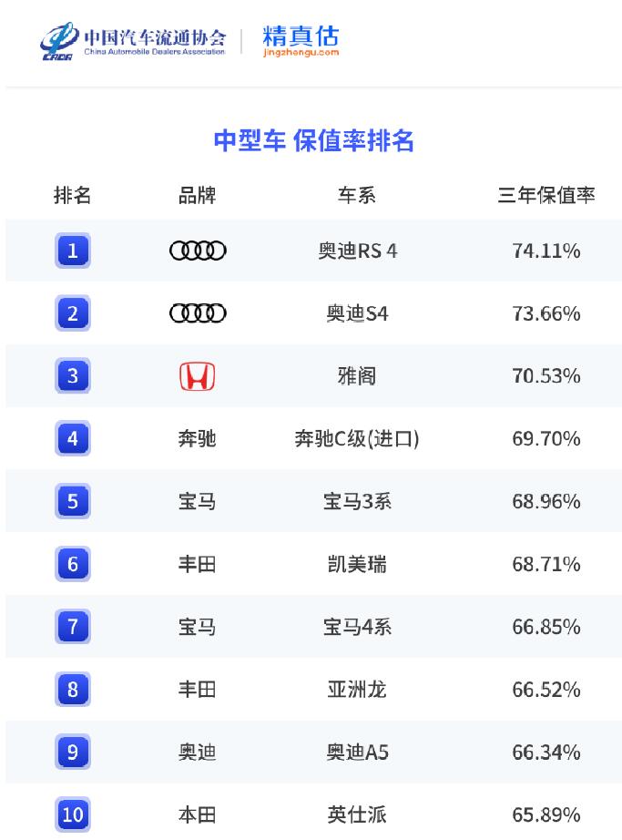Click the Audi rings logo for 奥迪RS 4
This screenshot has height=840, width=622.
(x=198, y=251)
